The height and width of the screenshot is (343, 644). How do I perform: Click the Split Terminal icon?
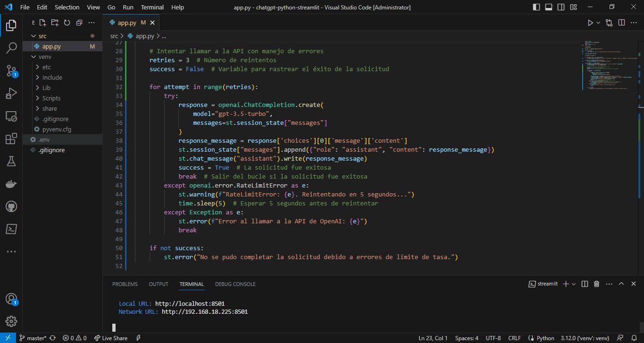pyautogui.click(x=585, y=284)
